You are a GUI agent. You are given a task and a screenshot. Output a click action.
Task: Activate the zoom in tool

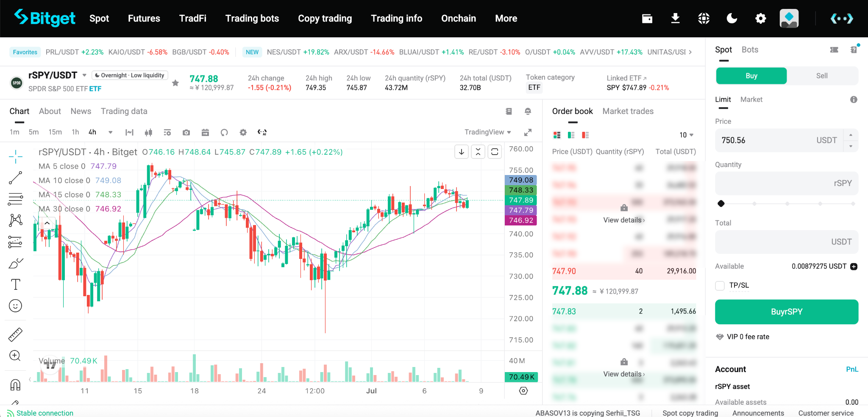(x=15, y=356)
